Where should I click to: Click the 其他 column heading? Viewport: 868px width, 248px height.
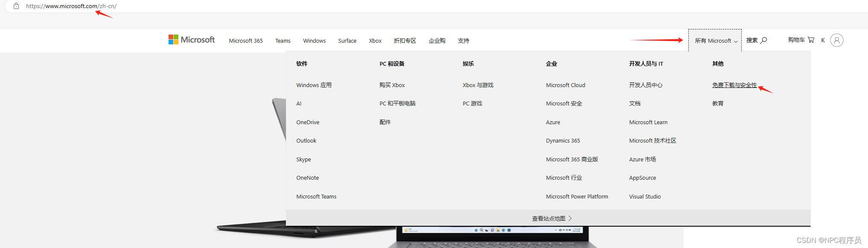pos(718,64)
